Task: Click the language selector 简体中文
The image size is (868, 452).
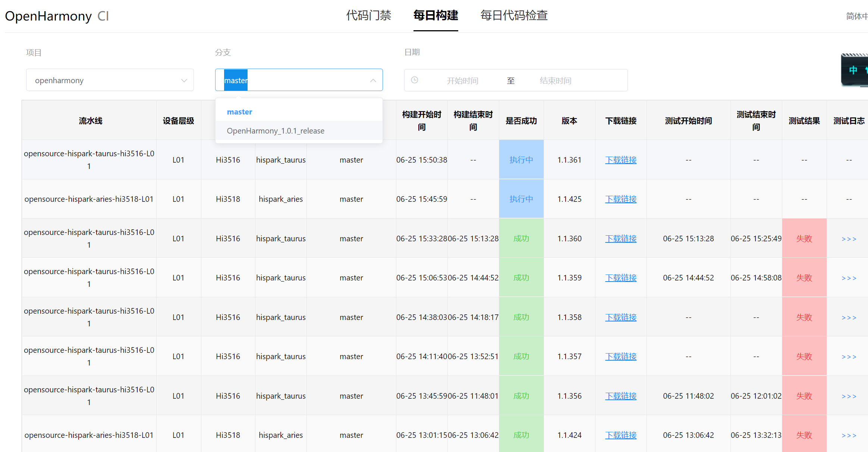Action: pos(857,16)
